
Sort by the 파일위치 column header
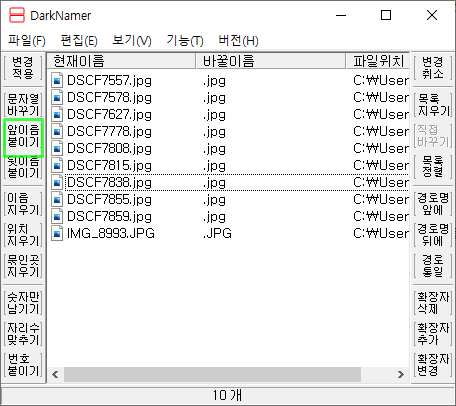pos(378,61)
